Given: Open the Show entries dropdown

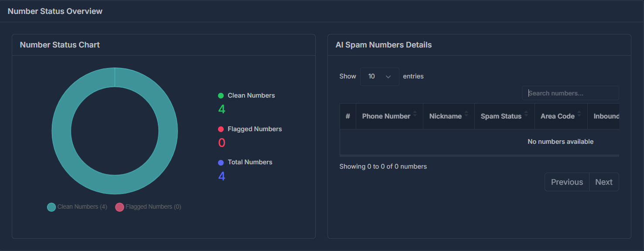Looking at the screenshot, I should 380,77.
